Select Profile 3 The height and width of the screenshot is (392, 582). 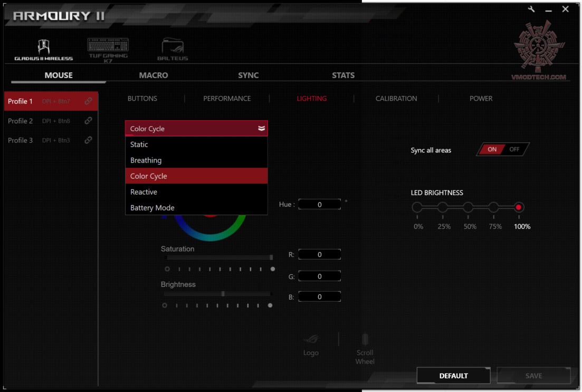click(51, 140)
